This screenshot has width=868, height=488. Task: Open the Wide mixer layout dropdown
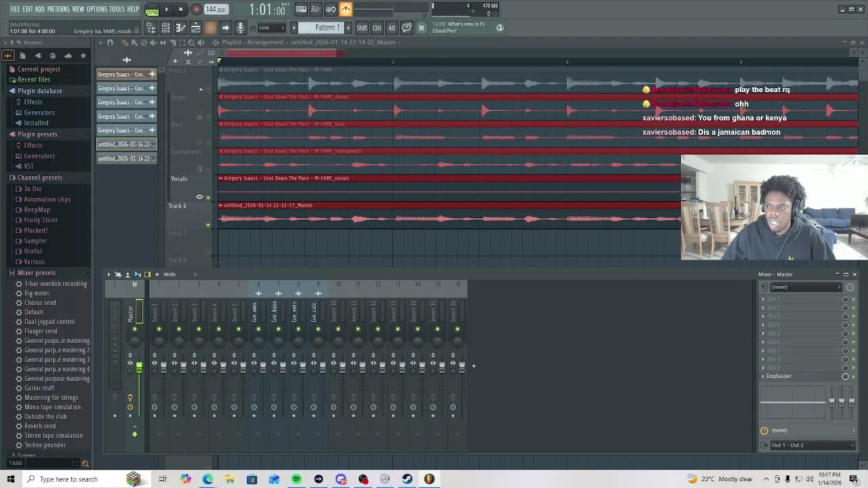(x=170, y=274)
